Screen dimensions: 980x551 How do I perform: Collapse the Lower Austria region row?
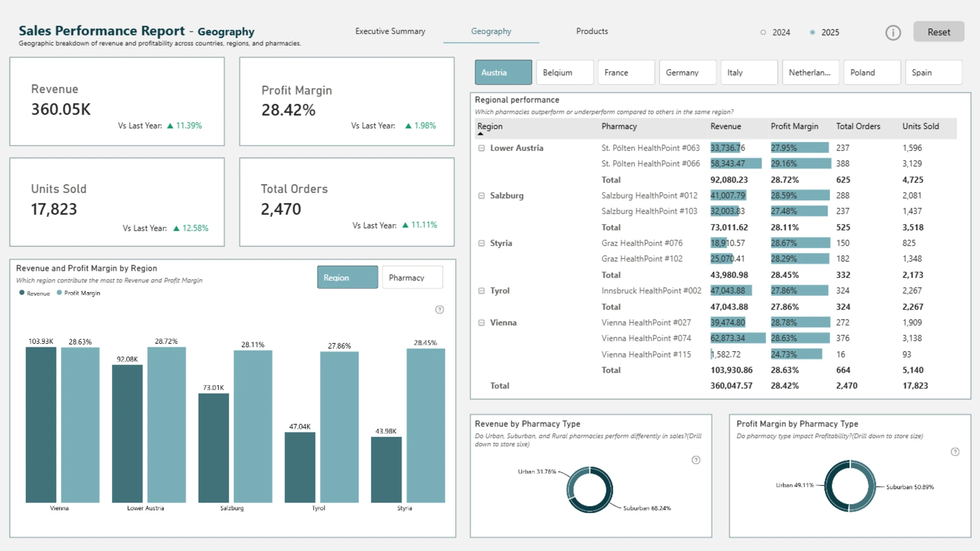[481, 148]
